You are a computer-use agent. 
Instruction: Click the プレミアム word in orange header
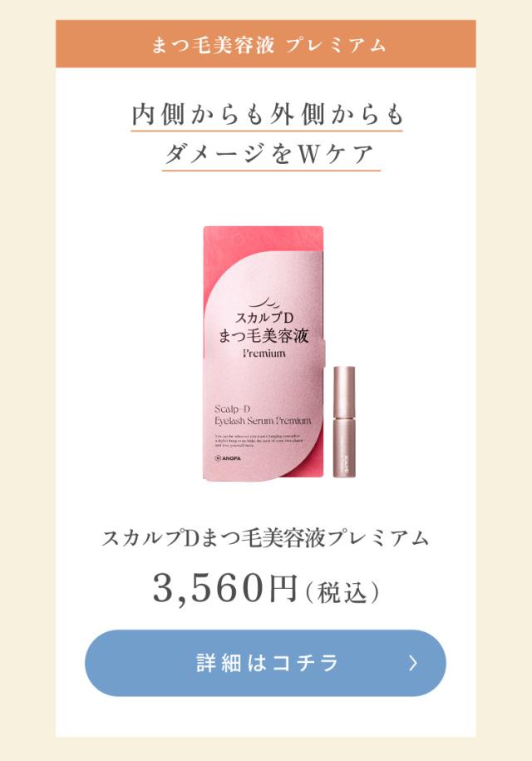pos(336,45)
